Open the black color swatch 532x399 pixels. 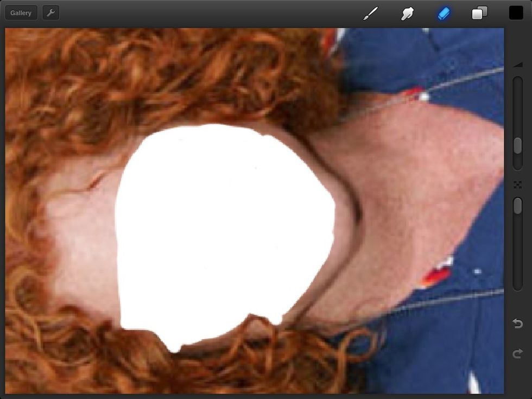click(x=516, y=13)
